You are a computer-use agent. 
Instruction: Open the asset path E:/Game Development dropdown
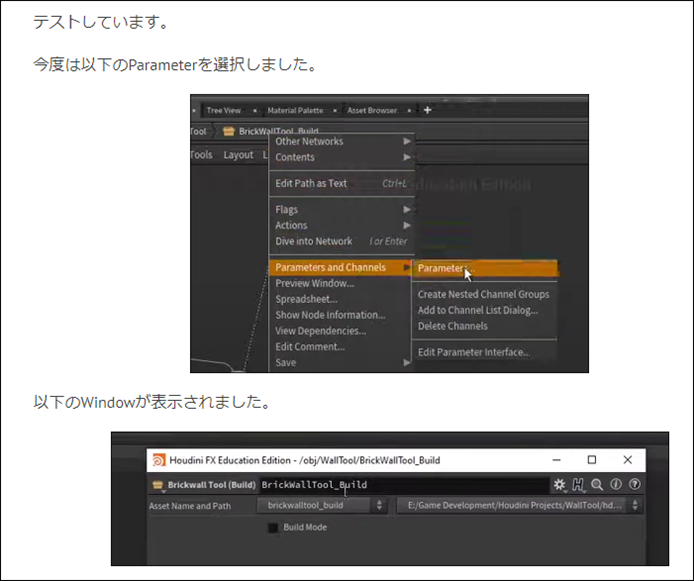[x=520, y=505]
